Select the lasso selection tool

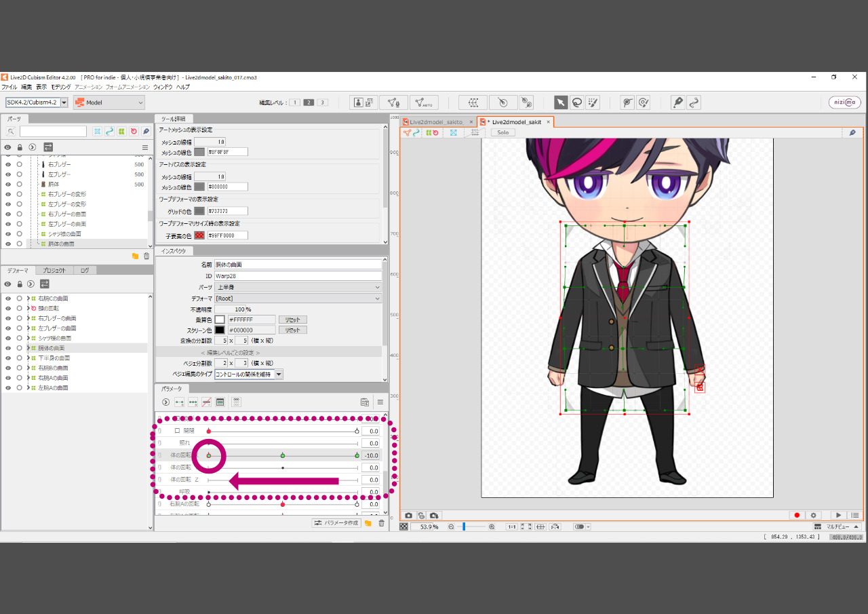coord(577,102)
